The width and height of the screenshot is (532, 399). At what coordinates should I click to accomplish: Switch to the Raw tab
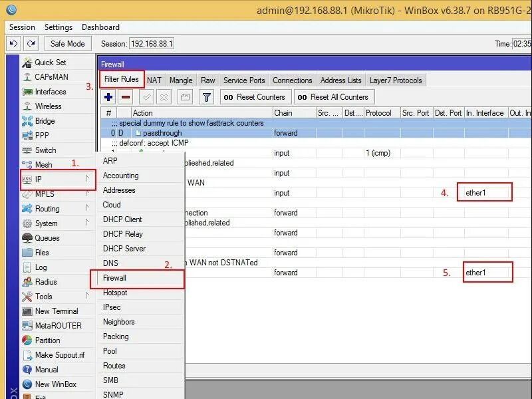(208, 80)
